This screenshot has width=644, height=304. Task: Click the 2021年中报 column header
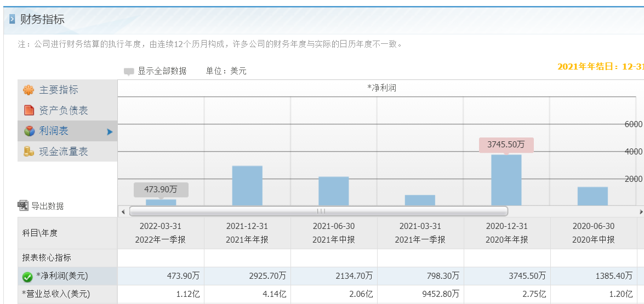[x=334, y=233]
